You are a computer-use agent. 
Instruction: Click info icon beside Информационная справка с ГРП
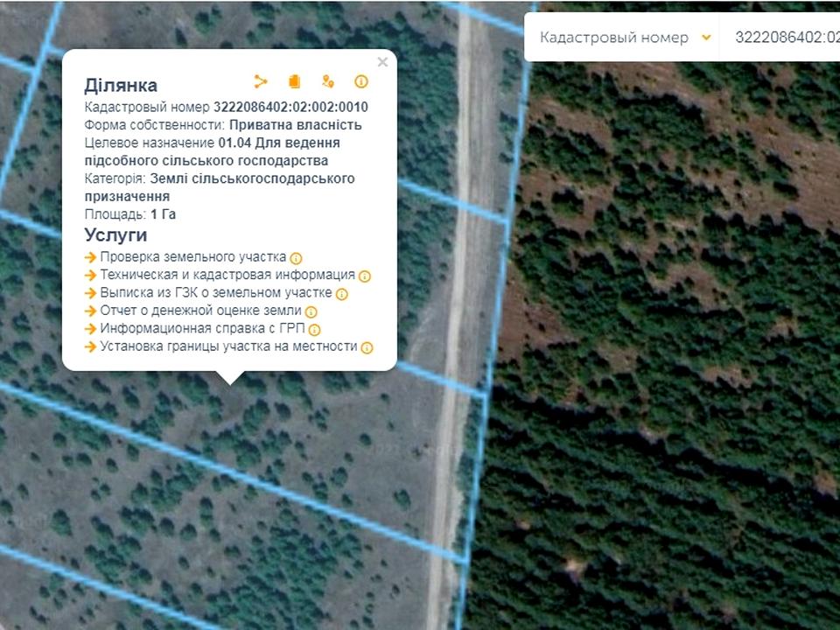point(315,330)
